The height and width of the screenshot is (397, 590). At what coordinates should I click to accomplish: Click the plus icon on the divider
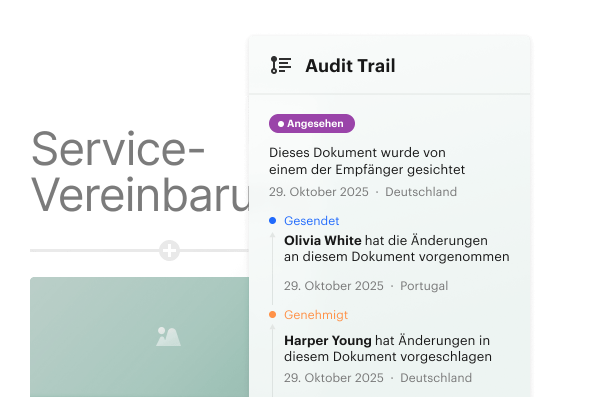point(169,250)
